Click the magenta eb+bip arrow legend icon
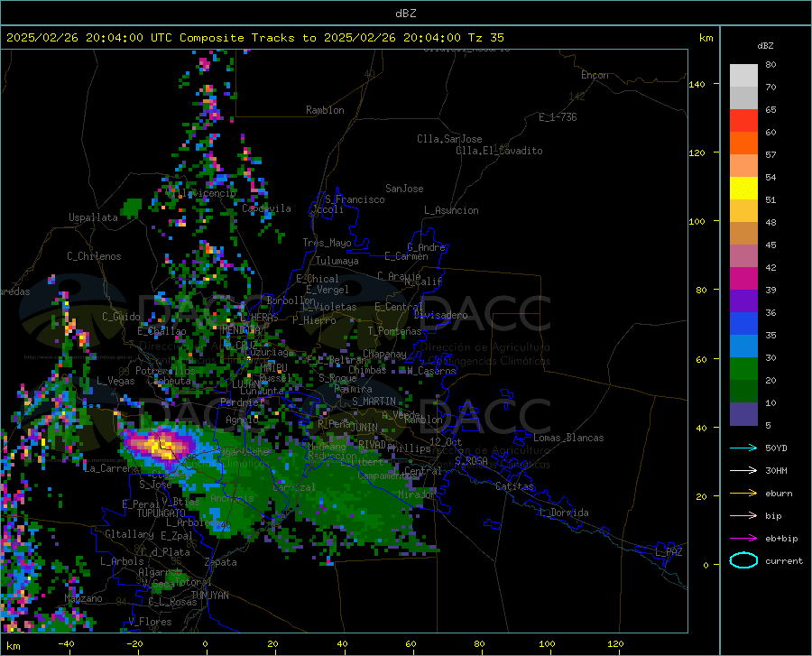This screenshot has width=812, height=656. point(743,539)
